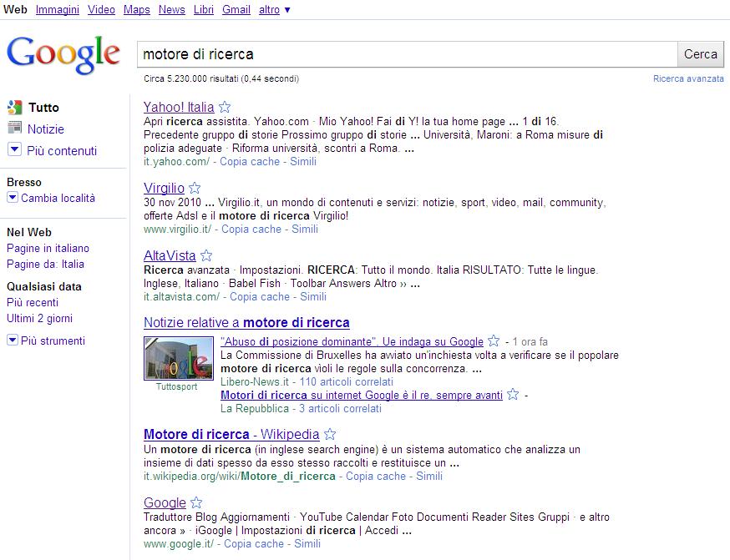Open the Google news thumbnail image

coord(179,358)
